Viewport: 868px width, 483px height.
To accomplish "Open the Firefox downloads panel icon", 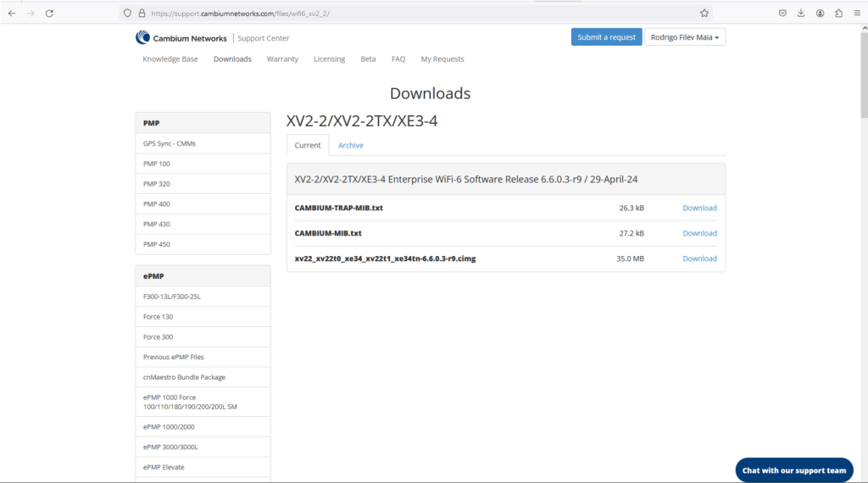I will (x=801, y=14).
